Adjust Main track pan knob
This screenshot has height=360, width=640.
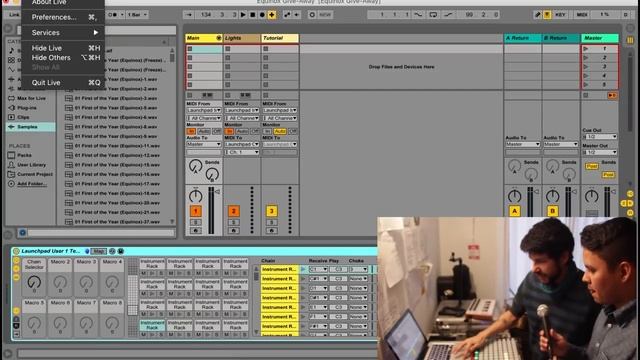(x=196, y=196)
